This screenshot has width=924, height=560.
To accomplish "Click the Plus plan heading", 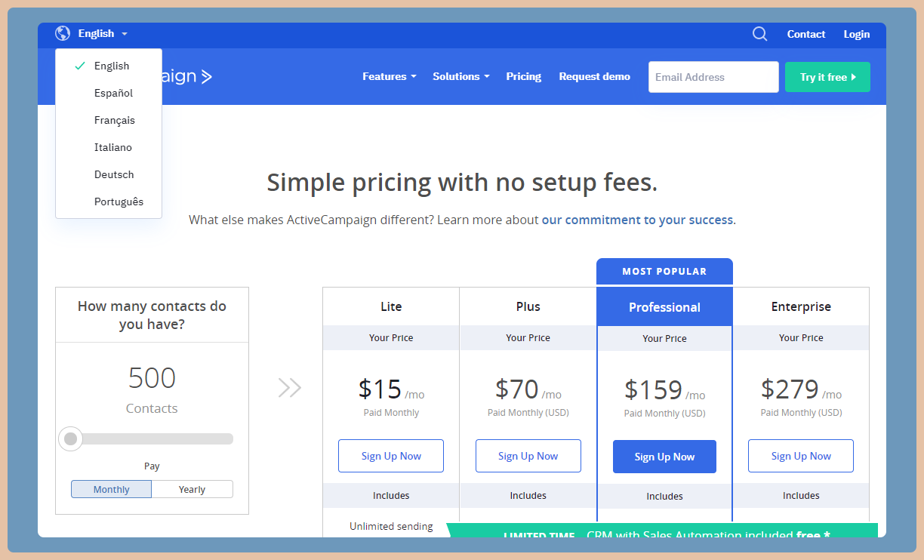I will pos(528,306).
